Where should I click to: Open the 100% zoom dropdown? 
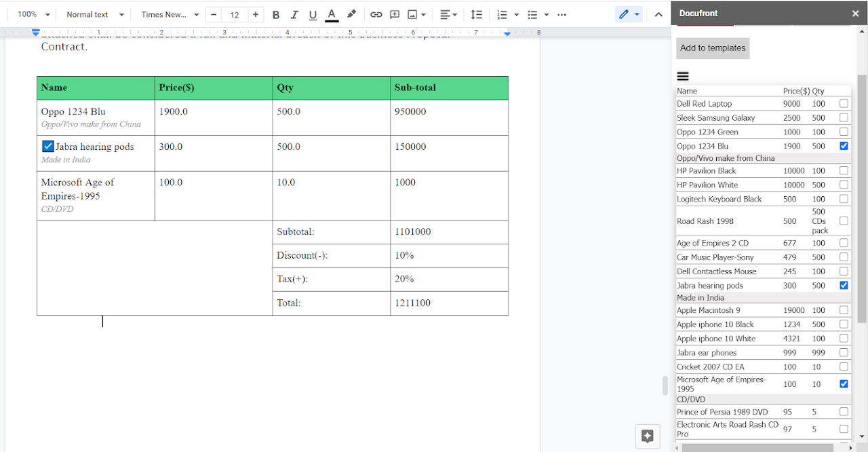(34, 14)
